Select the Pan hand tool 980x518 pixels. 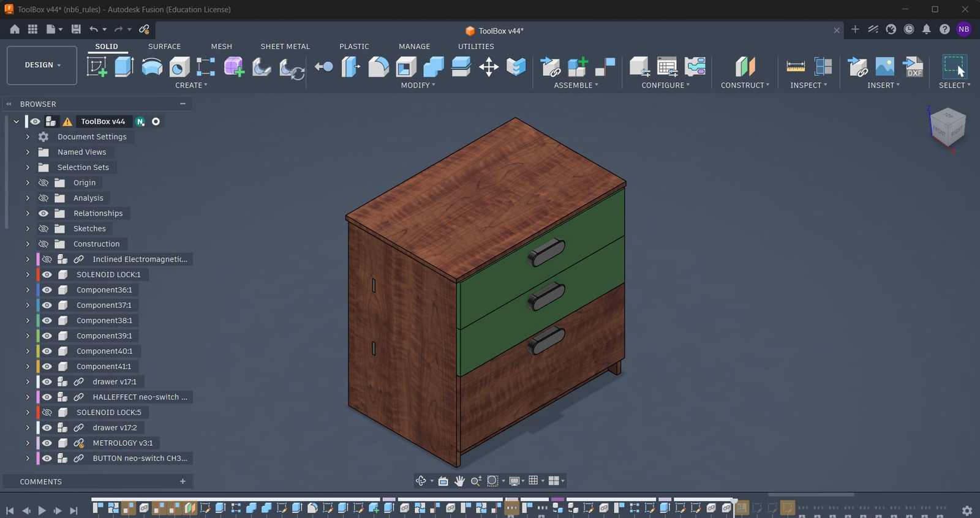point(459,481)
